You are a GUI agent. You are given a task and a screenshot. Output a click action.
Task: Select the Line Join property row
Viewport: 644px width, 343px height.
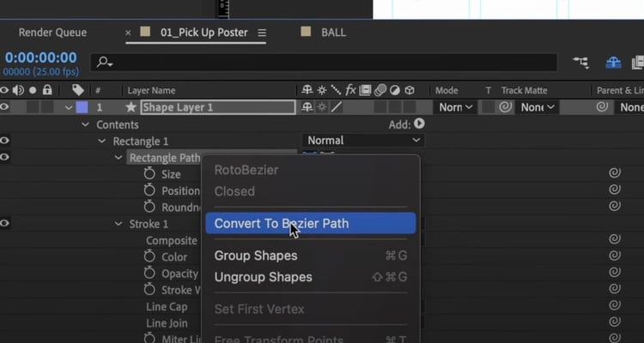point(167,323)
